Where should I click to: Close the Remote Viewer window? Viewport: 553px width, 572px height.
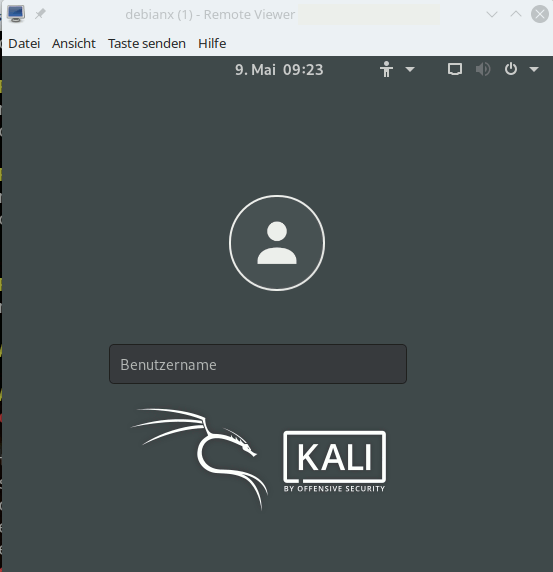tap(540, 14)
